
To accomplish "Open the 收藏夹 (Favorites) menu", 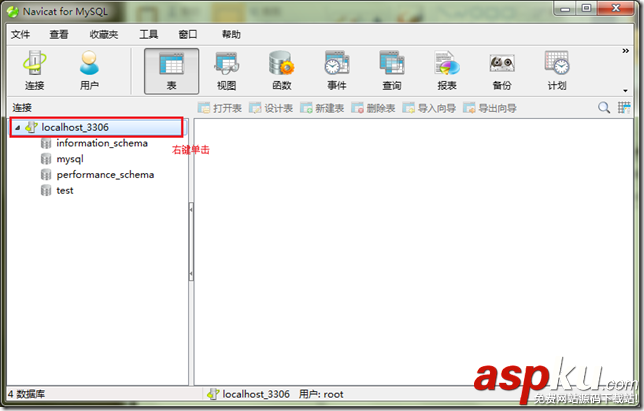I will tap(104, 34).
